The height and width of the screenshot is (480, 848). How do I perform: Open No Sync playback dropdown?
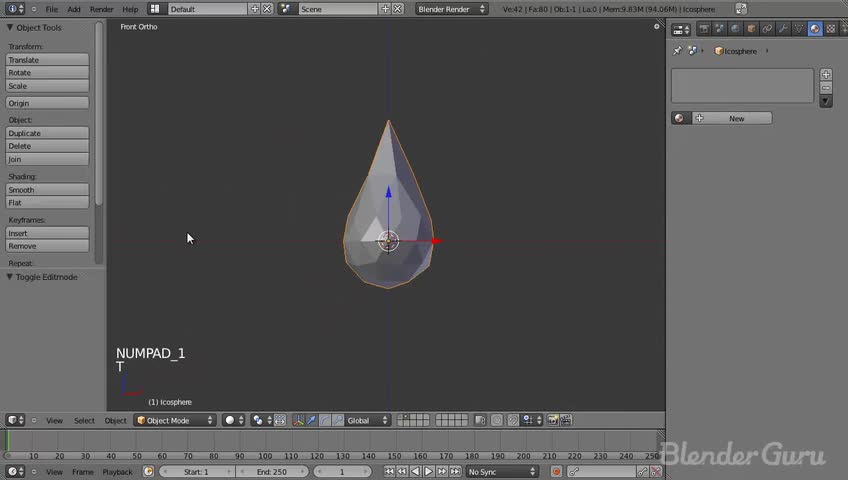[502, 471]
